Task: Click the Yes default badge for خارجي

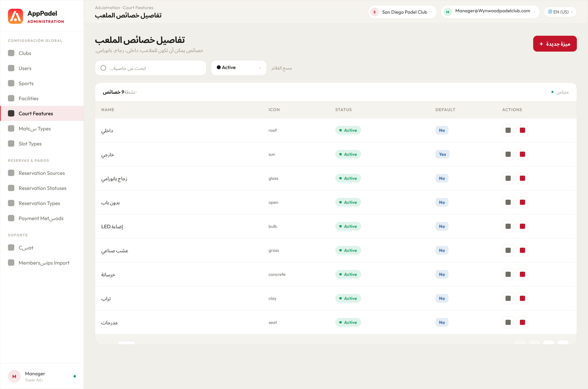Action: tap(443, 154)
